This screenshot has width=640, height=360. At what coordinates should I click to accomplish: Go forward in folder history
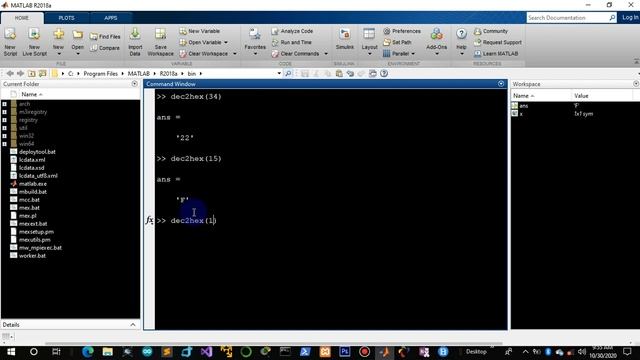[x=20, y=73]
